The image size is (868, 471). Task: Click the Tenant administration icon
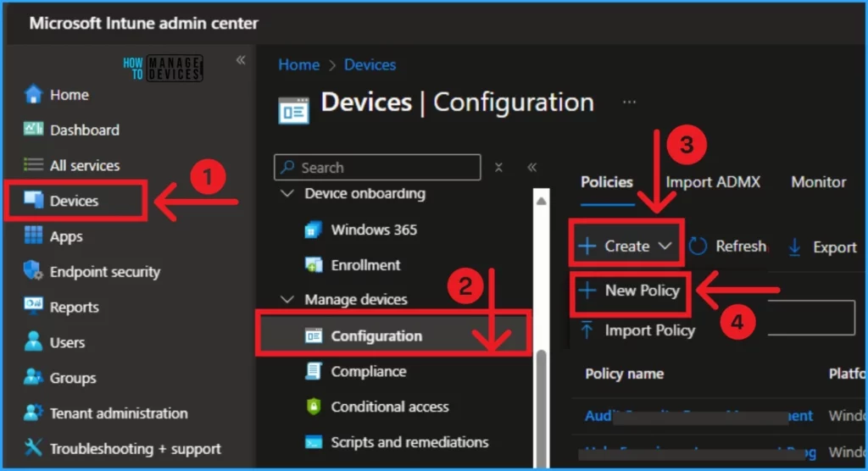tap(33, 413)
